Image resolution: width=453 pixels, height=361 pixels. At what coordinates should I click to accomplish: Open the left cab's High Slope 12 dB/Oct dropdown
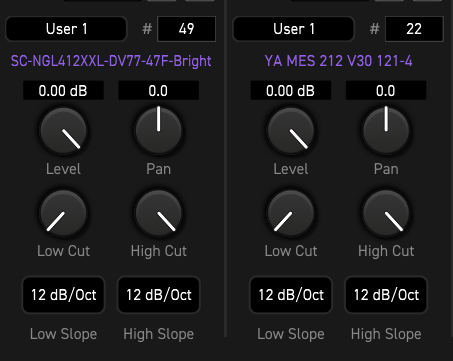coord(159,295)
